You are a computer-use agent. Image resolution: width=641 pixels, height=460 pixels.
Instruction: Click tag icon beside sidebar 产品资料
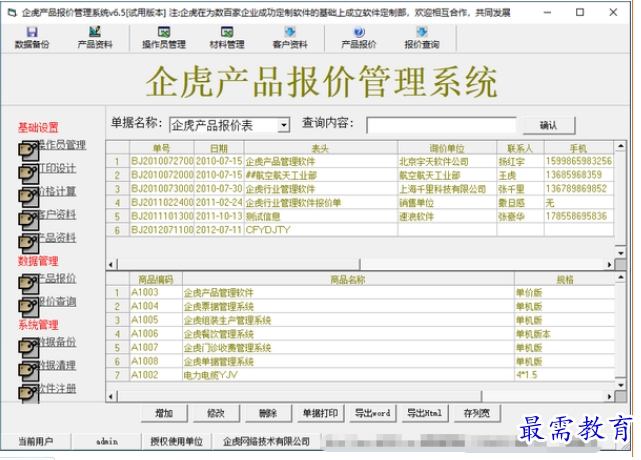pos(29,244)
